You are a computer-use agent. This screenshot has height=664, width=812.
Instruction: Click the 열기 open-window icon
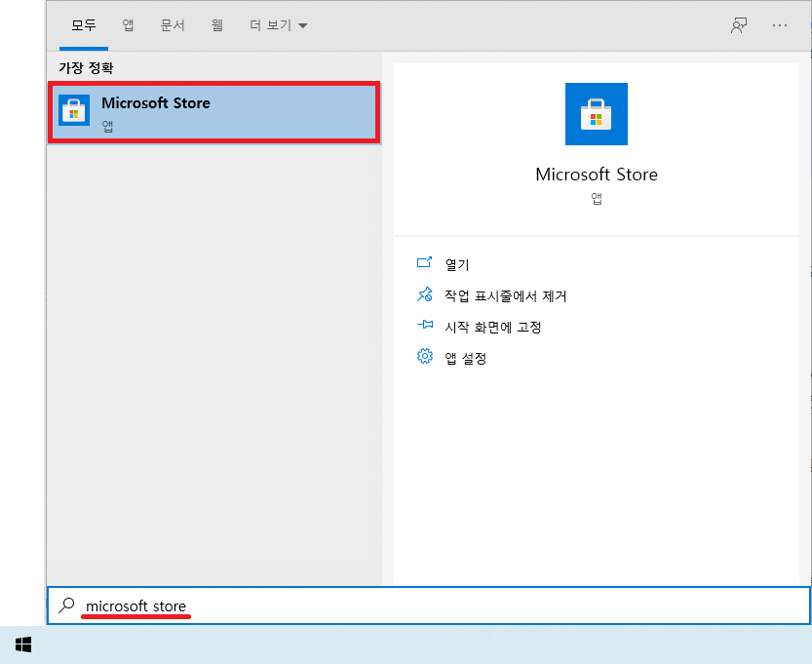point(424,263)
